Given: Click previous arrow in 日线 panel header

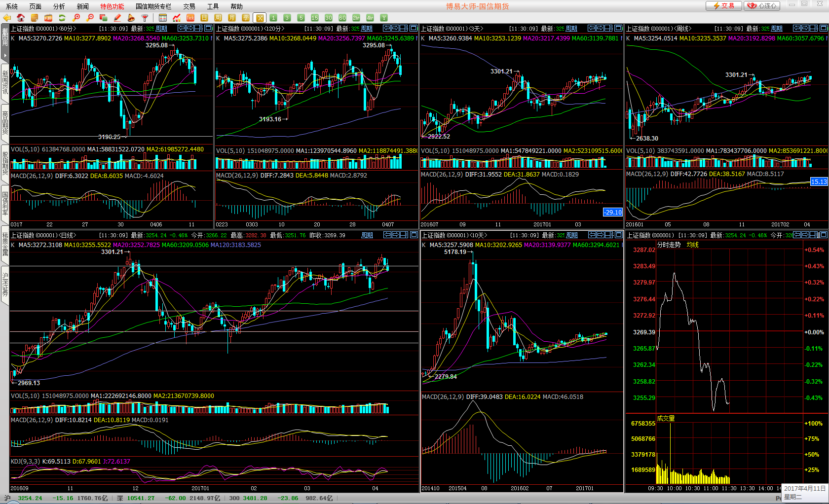Looking at the screenshot, I should pos(387,235).
